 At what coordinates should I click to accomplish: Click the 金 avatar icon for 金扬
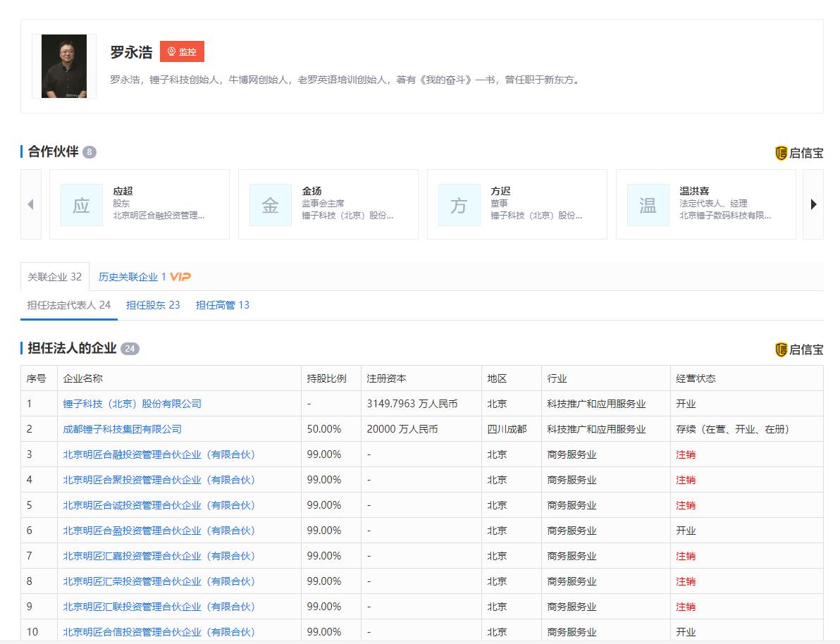[x=271, y=205]
